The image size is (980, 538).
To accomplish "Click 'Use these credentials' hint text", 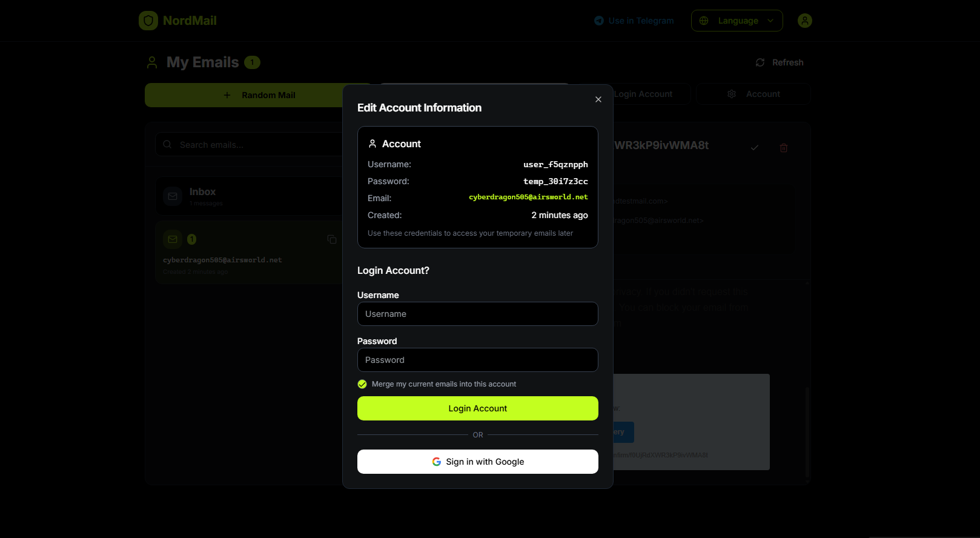I will coord(470,233).
